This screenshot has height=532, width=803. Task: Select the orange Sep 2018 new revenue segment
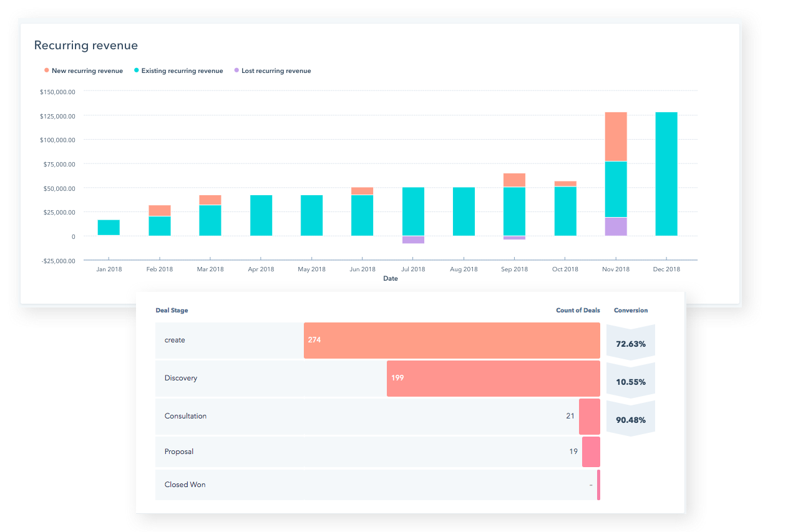tap(514, 180)
